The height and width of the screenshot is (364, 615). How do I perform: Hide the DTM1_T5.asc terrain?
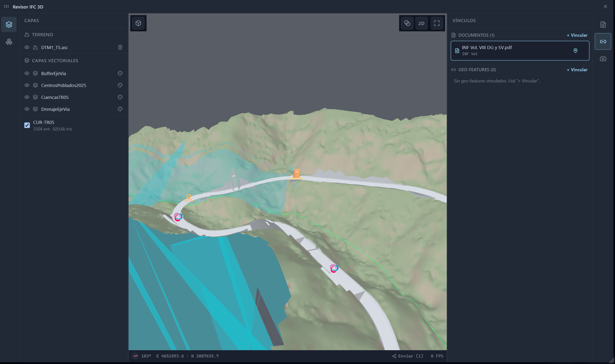point(27,47)
